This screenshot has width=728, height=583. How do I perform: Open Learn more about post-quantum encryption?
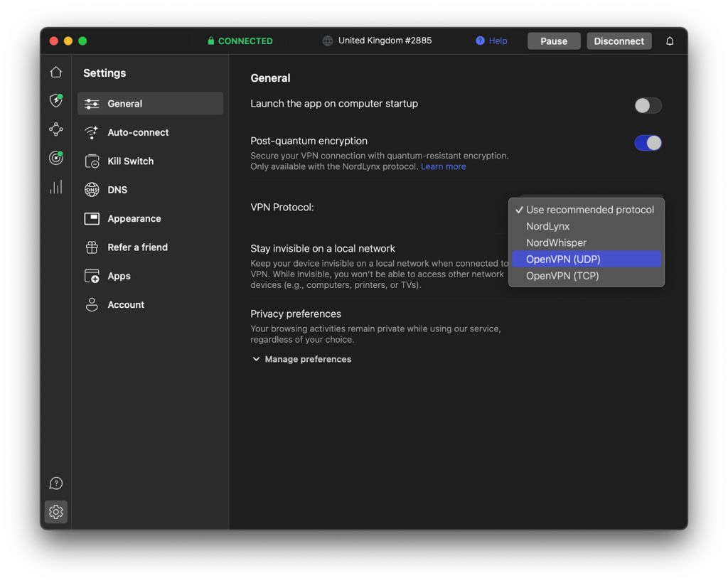pyautogui.click(x=444, y=166)
